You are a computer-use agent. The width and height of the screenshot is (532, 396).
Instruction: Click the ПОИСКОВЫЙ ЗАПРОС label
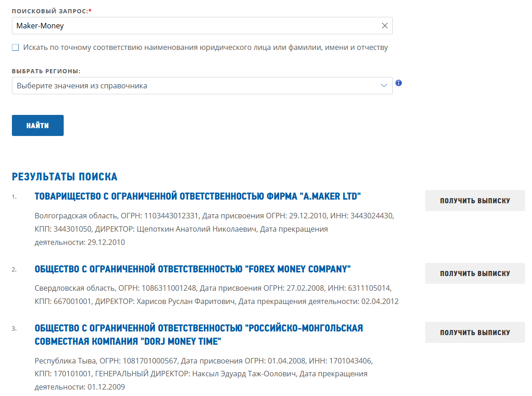[52, 11]
